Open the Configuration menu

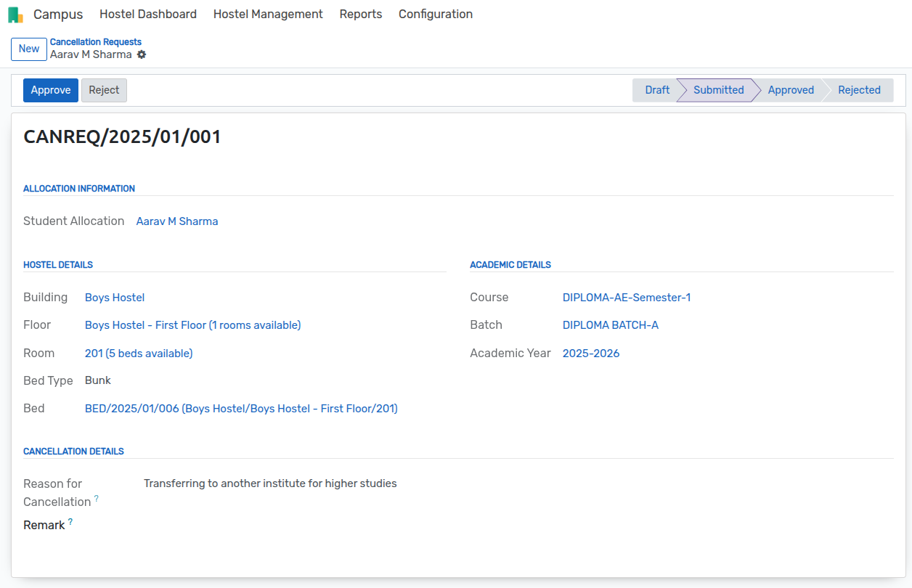click(436, 15)
